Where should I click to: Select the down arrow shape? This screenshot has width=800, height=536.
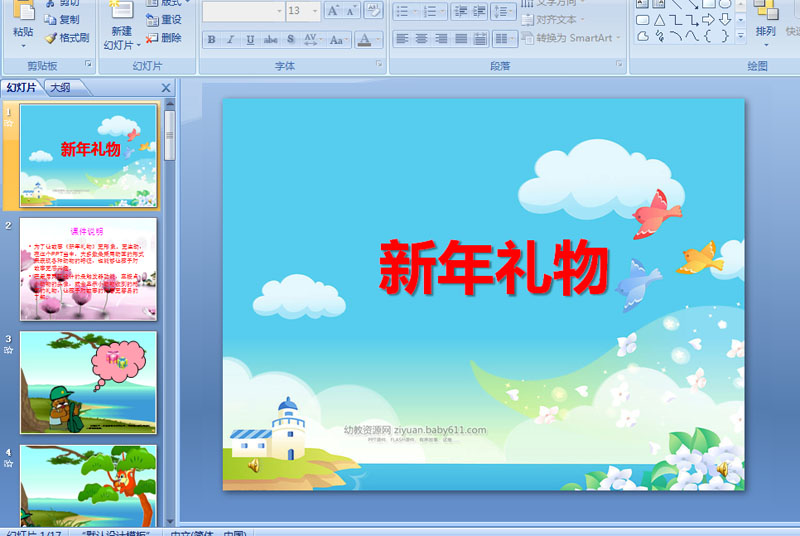tap(724, 20)
